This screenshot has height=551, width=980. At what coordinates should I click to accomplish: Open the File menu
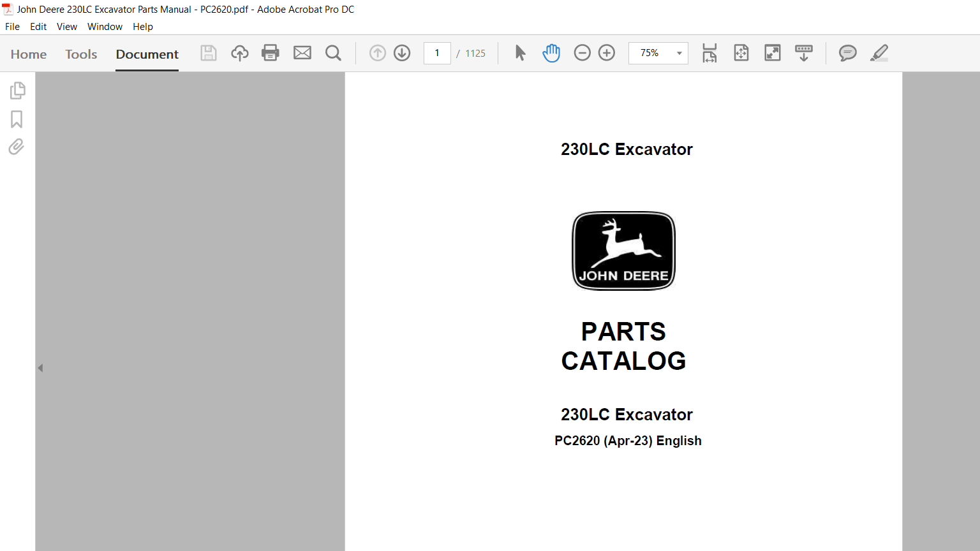(12, 27)
